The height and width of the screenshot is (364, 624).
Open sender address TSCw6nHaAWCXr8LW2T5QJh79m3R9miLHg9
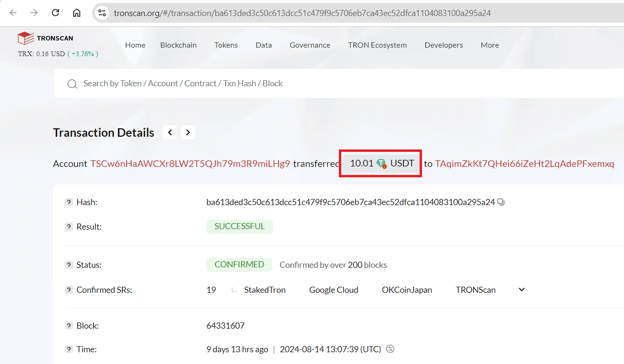[x=190, y=164]
